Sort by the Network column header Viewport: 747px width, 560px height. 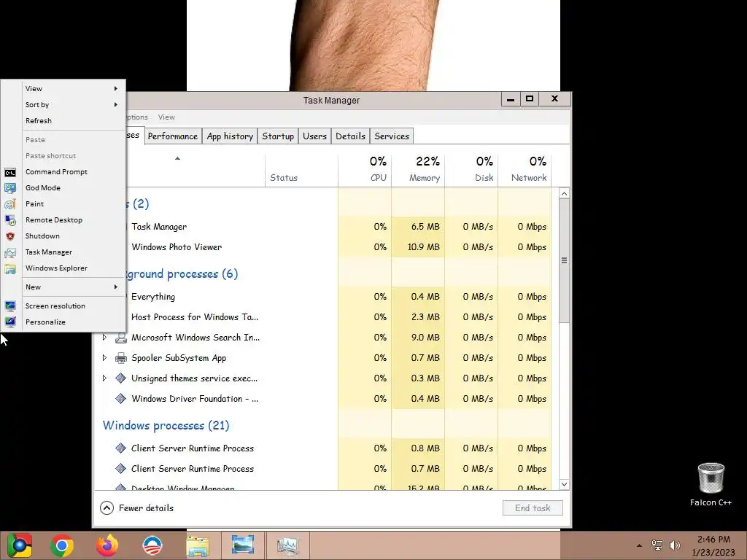tap(525, 169)
